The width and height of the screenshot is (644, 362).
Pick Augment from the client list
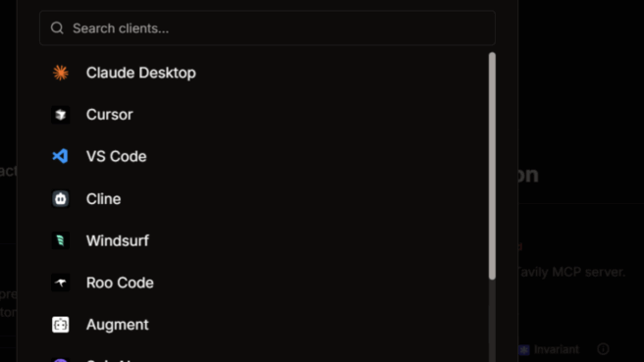point(264,325)
